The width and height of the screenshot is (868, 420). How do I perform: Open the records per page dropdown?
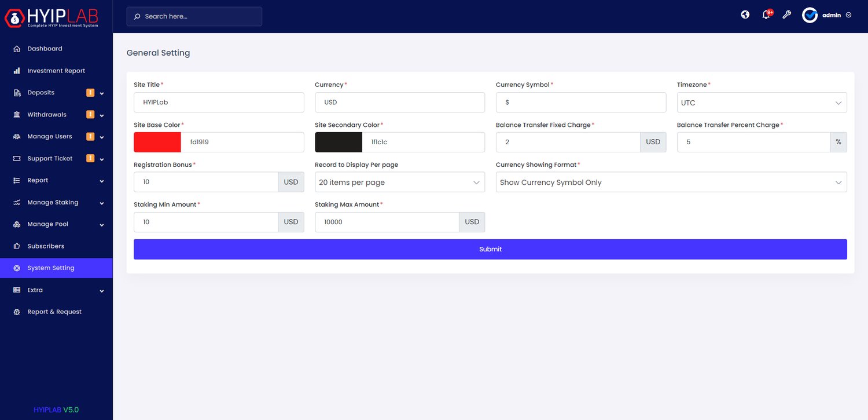[x=400, y=182]
